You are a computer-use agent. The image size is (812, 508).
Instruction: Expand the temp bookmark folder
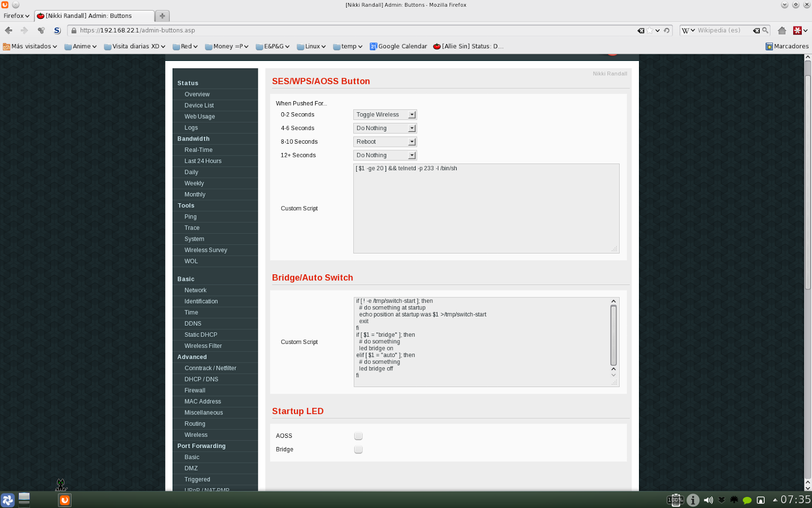tap(348, 46)
